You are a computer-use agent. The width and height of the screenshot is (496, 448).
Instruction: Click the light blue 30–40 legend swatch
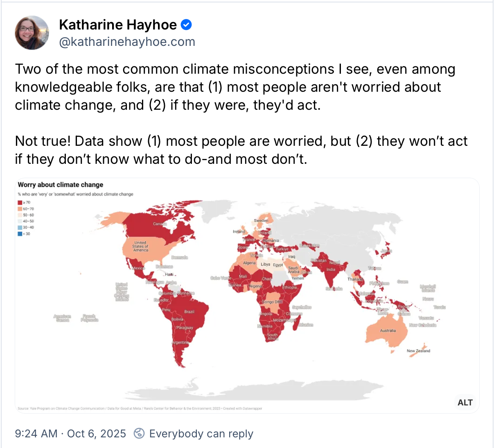coord(20,228)
